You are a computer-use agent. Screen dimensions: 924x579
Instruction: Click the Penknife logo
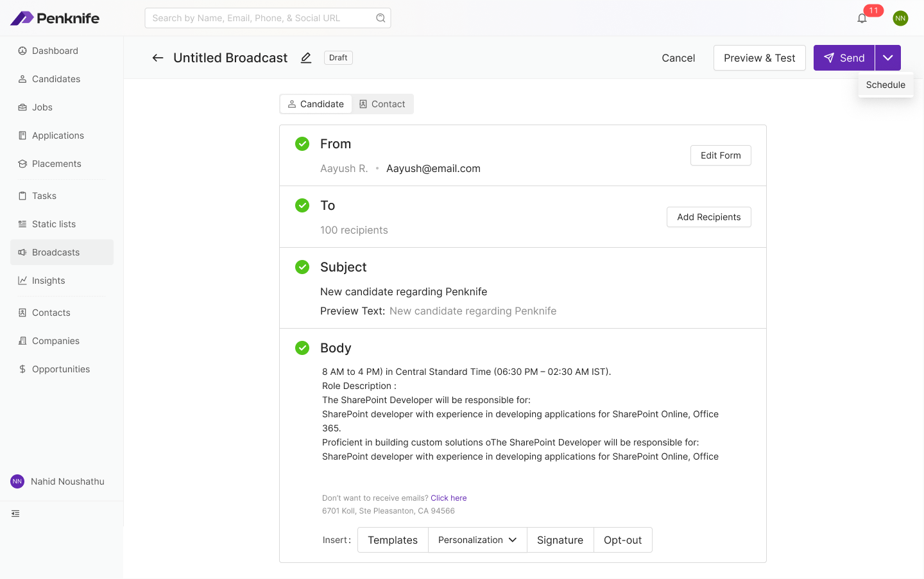pyautogui.click(x=55, y=18)
